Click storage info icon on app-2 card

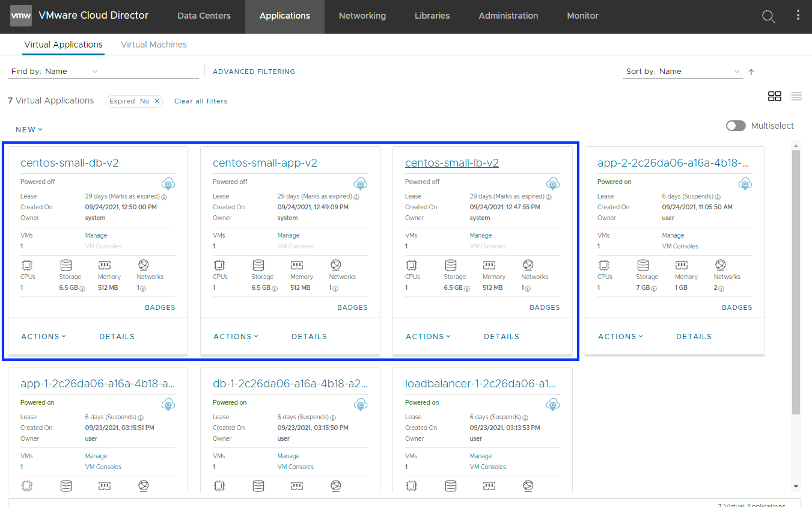(655, 289)
